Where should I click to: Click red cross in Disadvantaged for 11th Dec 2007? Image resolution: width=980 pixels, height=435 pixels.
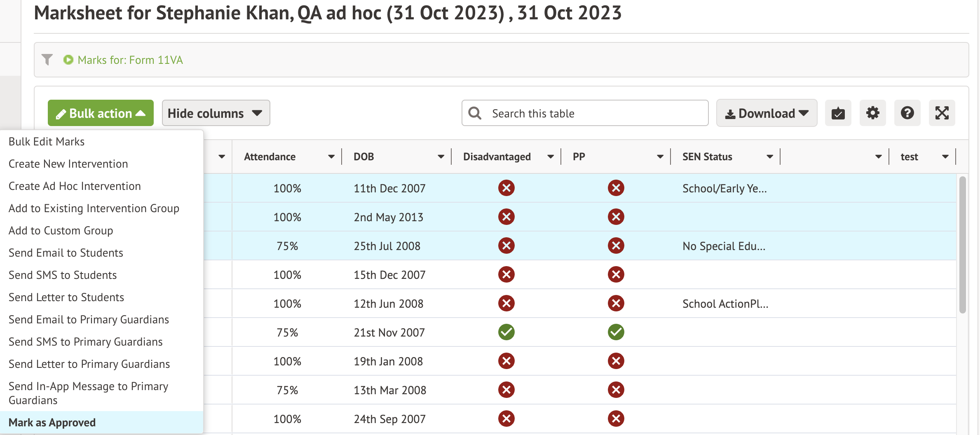[506, 188]
